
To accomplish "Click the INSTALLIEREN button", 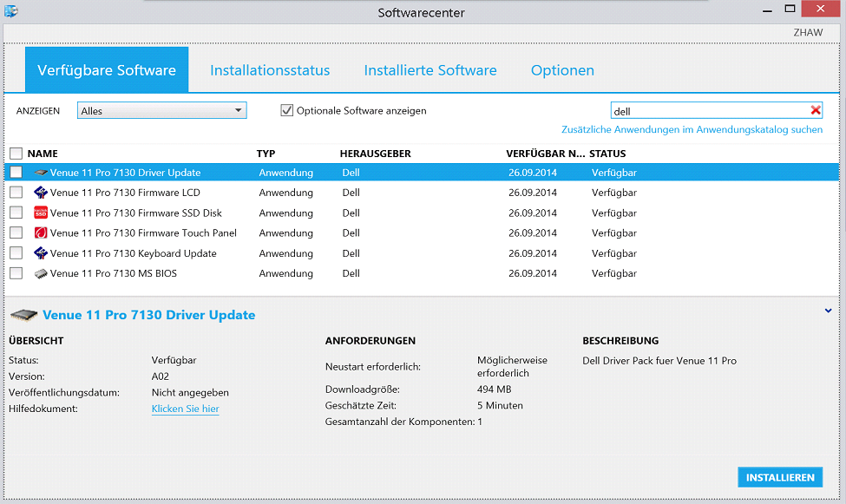I will (x=780, y=478).
